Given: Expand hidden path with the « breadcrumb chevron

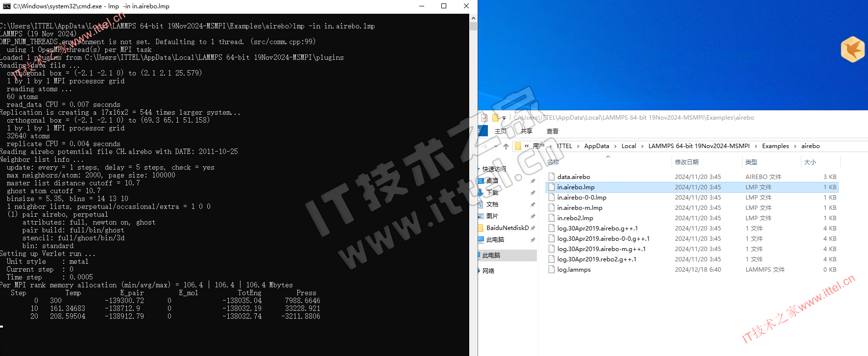Looking at the screenshot, I should click(x=527, y=146).
